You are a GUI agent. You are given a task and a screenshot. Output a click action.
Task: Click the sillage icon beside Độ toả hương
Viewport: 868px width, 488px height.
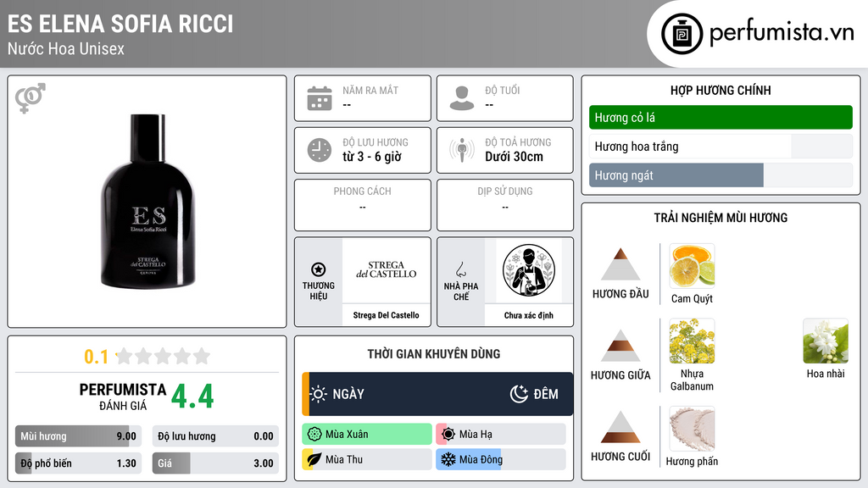pyautogui.click(x=462, y=150)
